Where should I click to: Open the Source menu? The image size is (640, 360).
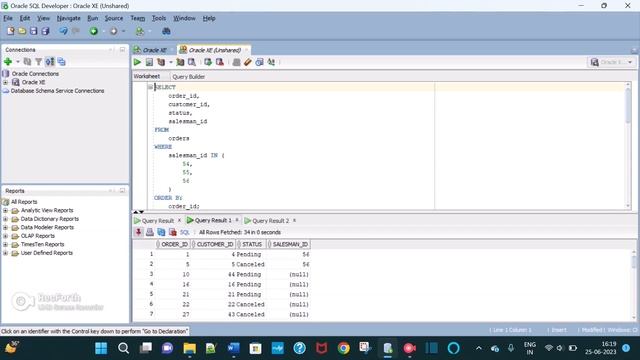(x=113, y=18)
